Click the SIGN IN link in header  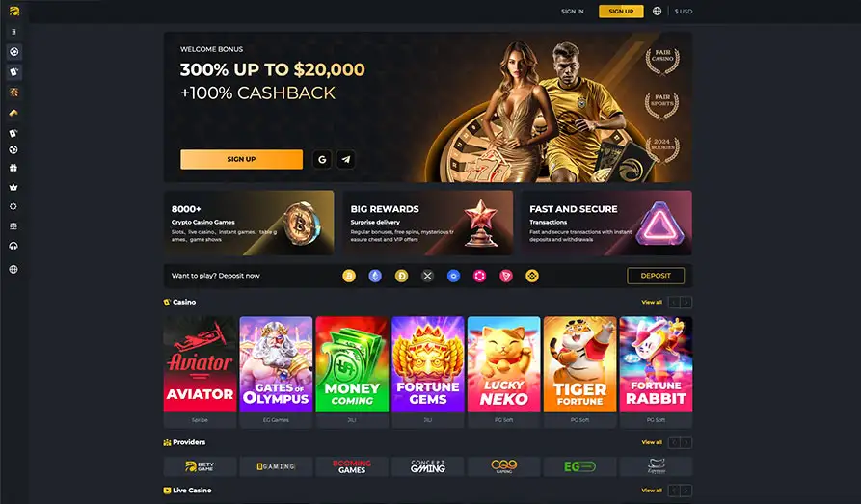click(572, 11)
